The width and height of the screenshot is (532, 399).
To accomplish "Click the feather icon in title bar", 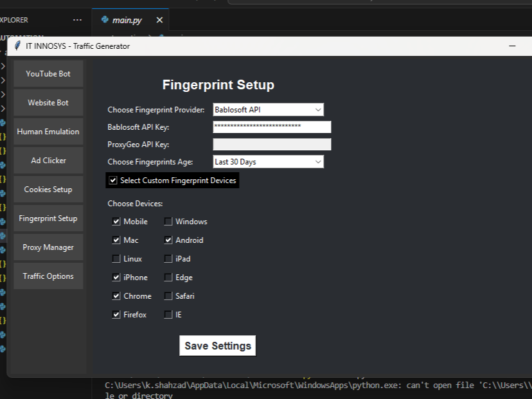I will 17,46.
